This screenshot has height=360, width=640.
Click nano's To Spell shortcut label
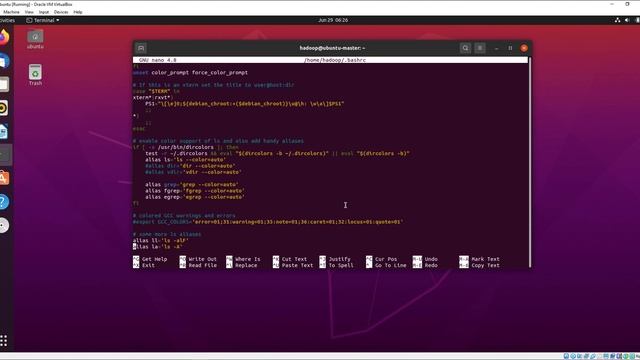[x=341, y=265]
